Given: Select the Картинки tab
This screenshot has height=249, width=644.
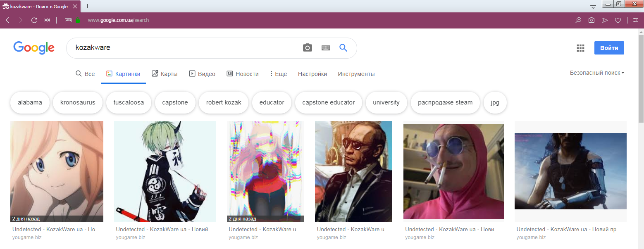Looking at the screenshot, I should 123,74.
